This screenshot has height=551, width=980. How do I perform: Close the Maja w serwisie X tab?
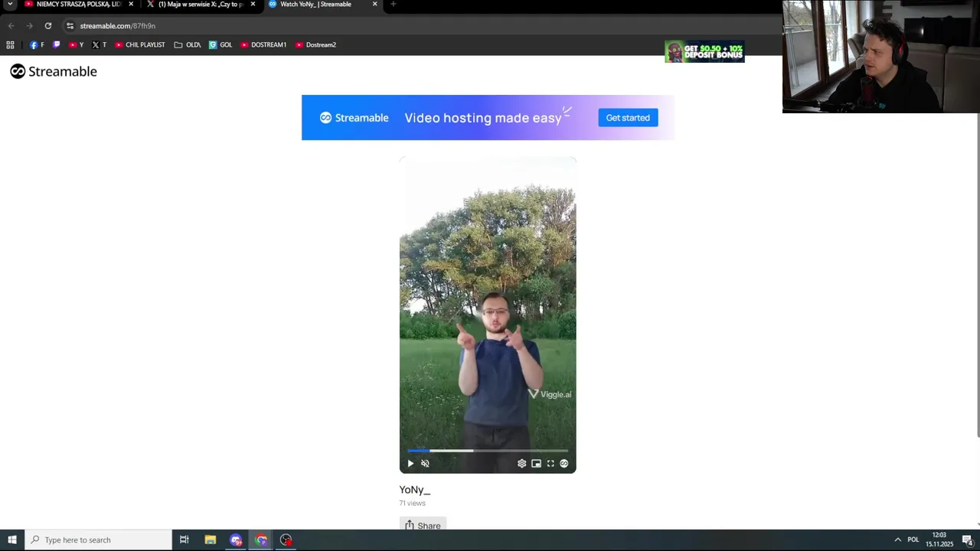coord(253,5)
